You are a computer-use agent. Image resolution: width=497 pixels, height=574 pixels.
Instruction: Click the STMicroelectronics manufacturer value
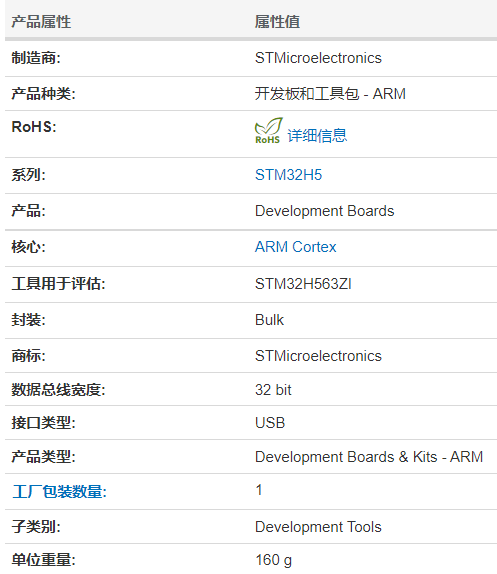tap(318, 58)
